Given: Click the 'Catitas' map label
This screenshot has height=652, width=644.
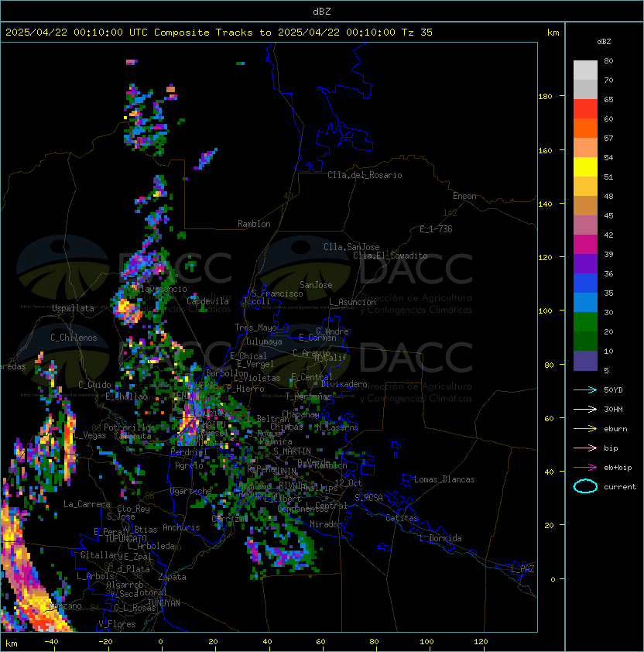Looking at the screenshot, I should click(x=402, y=518).
